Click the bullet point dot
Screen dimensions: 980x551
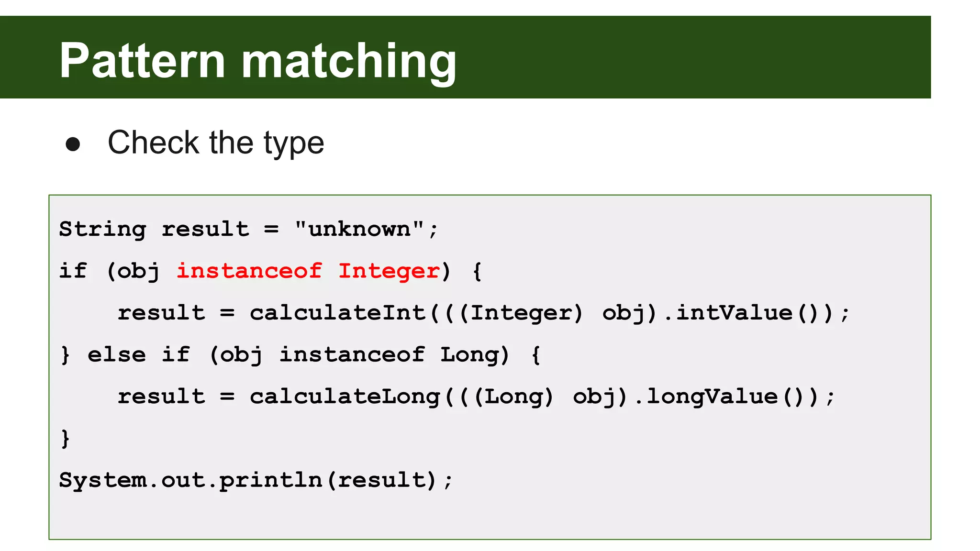point(73,144)
